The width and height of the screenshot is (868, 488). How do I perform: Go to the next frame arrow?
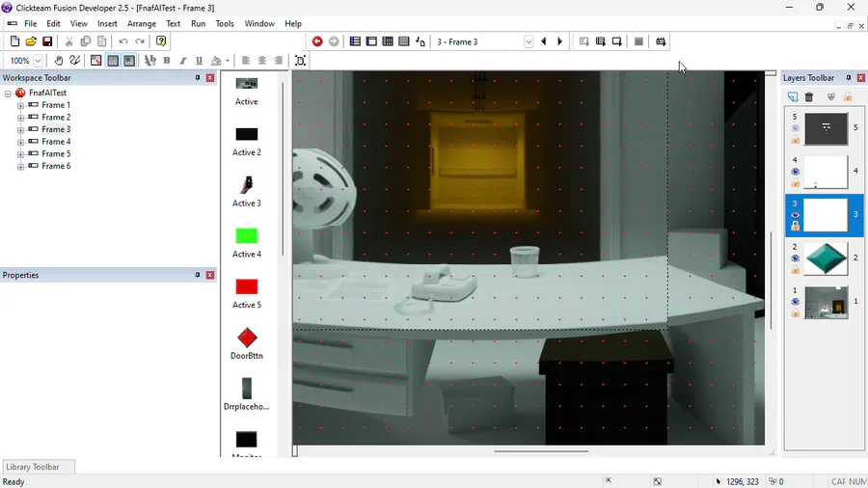pos(559,41)
